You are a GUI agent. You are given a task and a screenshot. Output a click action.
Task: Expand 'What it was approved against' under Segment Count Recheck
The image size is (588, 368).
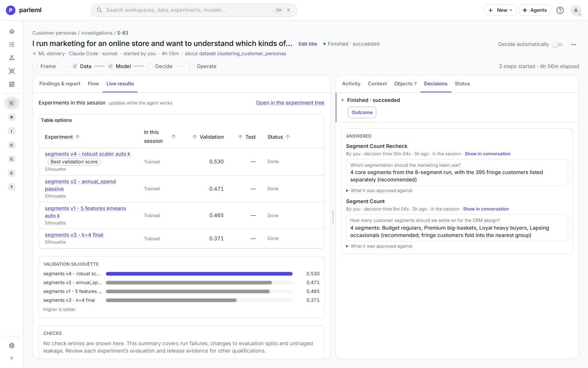pos(379,191)
